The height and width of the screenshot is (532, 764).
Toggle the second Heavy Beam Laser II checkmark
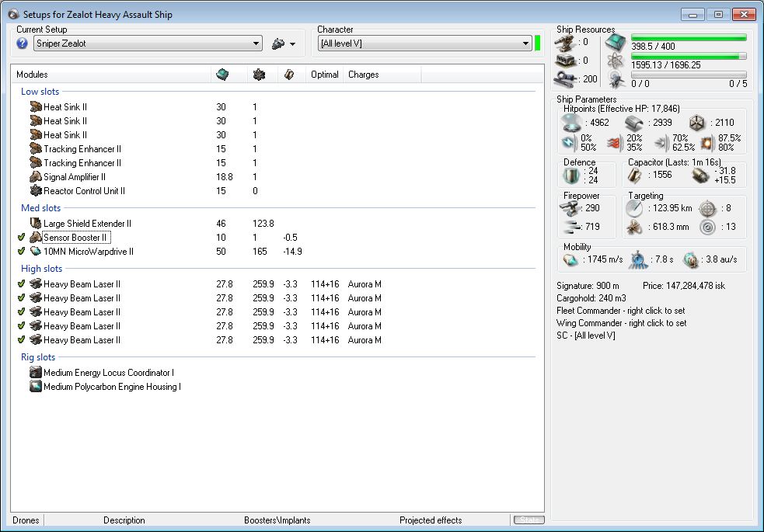21,298
